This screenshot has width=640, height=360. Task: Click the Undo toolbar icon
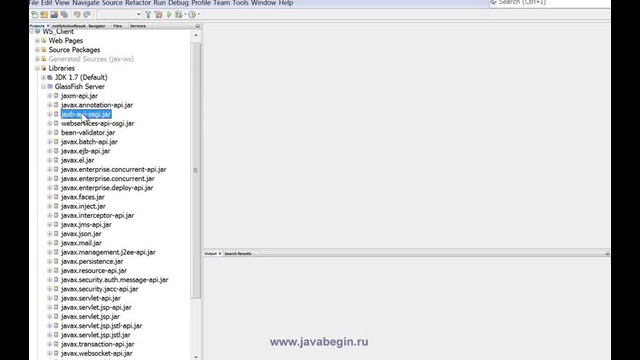(x=77, y=15)
